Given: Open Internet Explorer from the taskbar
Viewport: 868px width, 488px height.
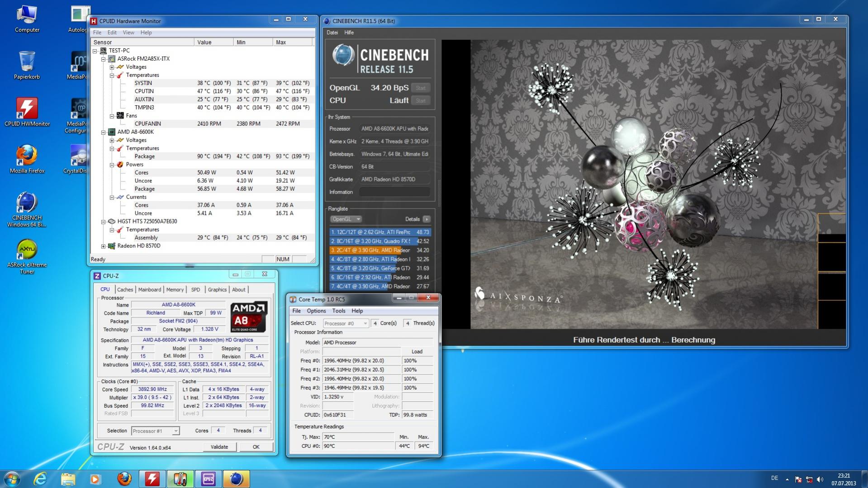Looking at the screenshot, I should (x=40, y=479).
